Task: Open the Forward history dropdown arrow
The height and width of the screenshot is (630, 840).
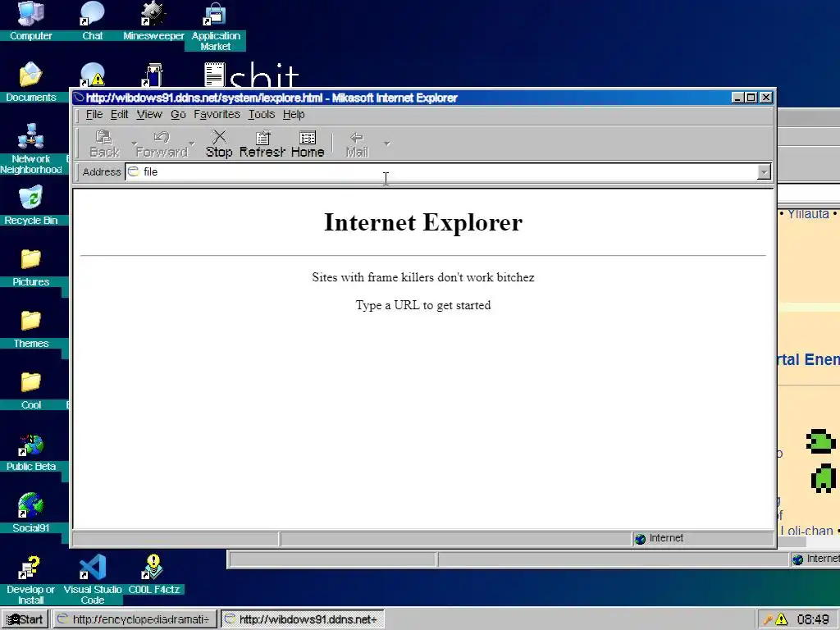Action: tap(192, 144)
